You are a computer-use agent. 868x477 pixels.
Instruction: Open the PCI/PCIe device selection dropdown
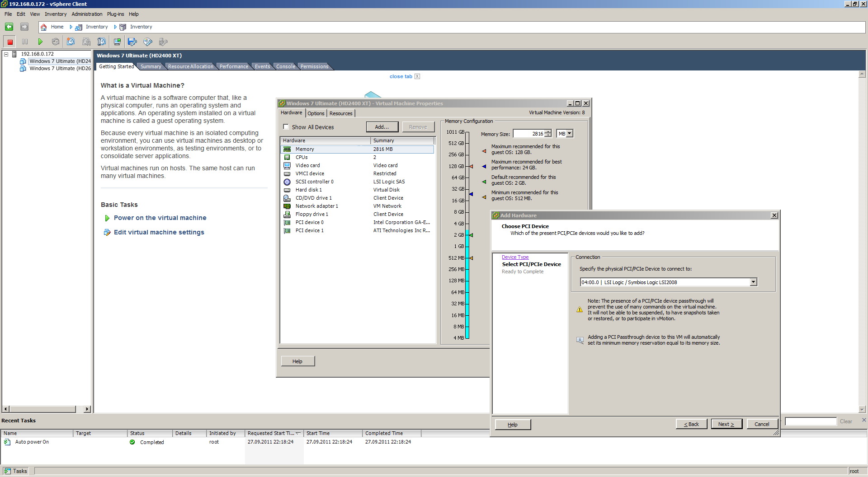coord(753,282)
